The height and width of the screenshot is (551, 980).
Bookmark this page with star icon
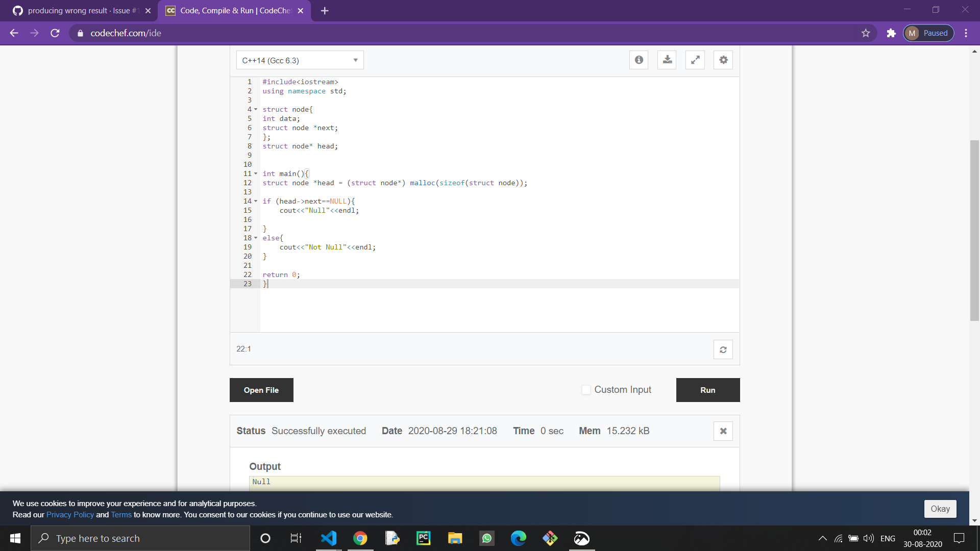866,33
